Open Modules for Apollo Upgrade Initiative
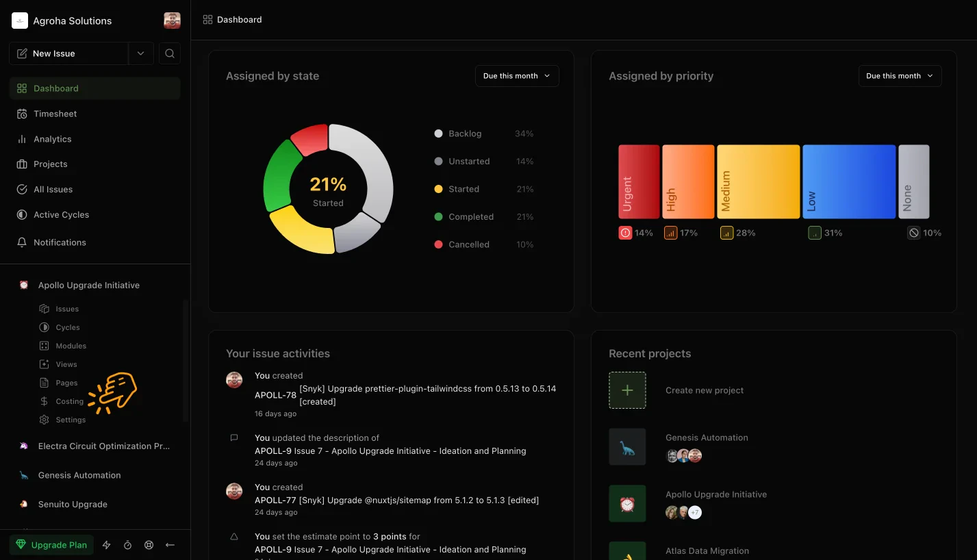Viewport: 977px width, 560px height. [71, 346]
